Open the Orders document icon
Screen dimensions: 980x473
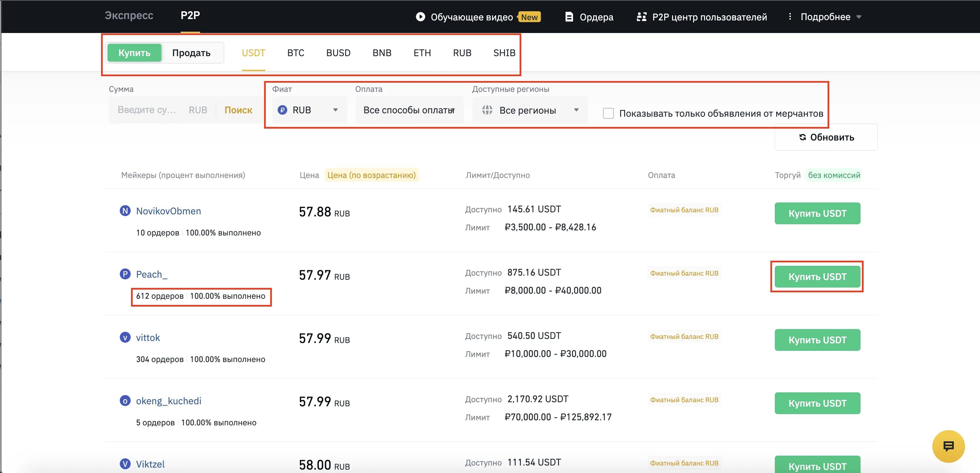pyautogui.click(x=569, y=17)
